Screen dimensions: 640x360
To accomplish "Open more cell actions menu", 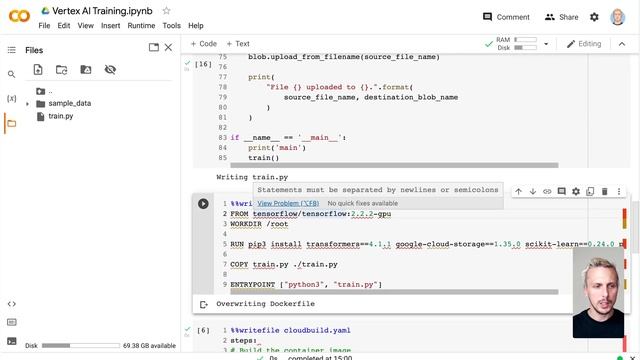I will click(619, 191).
